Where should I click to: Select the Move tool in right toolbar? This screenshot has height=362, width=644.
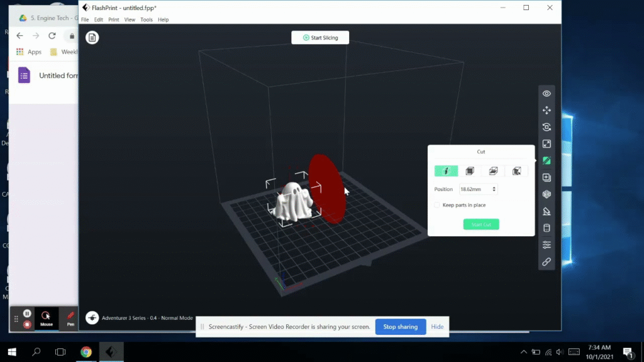tap(547, 111)
